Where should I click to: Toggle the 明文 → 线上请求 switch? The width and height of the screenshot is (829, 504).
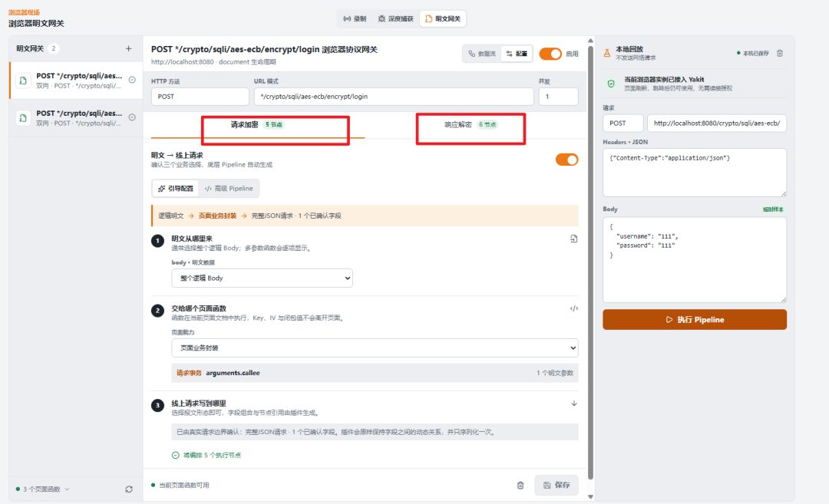pos(566,160)
